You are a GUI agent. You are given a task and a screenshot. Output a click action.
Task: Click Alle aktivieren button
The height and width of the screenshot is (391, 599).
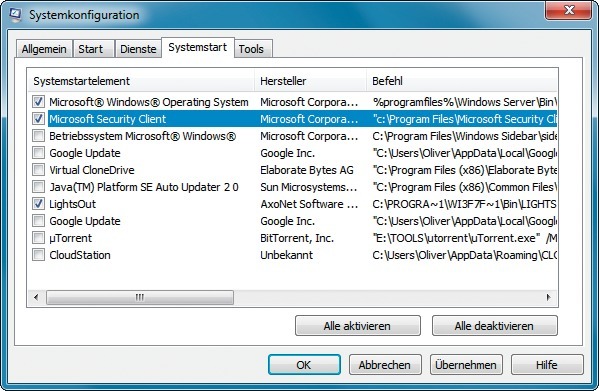click(x=358, y=326)
